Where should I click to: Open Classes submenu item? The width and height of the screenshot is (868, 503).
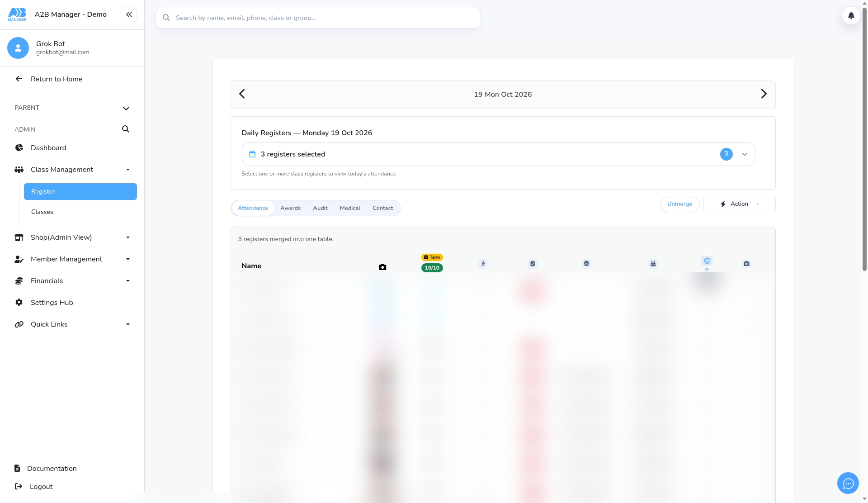click(42, 212)
